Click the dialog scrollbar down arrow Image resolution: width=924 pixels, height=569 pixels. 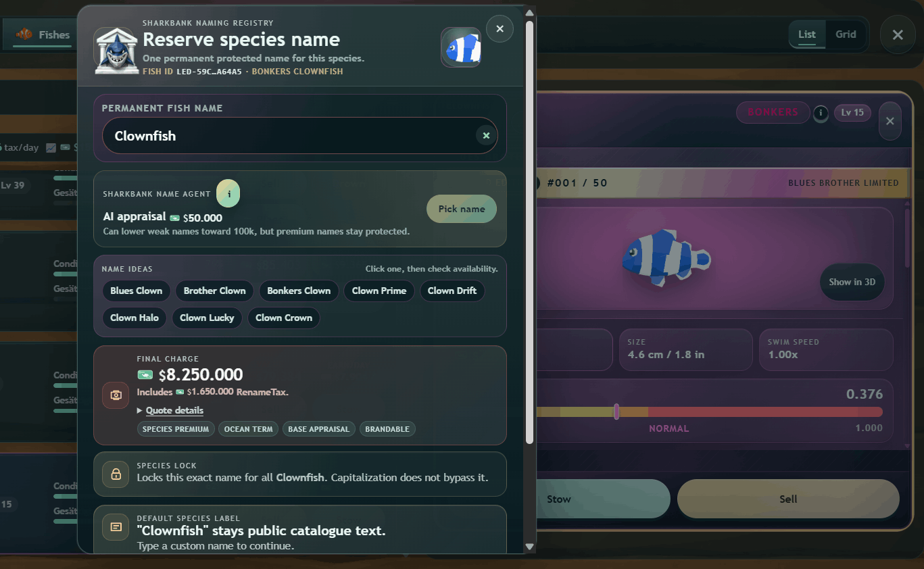pos(529,547)
